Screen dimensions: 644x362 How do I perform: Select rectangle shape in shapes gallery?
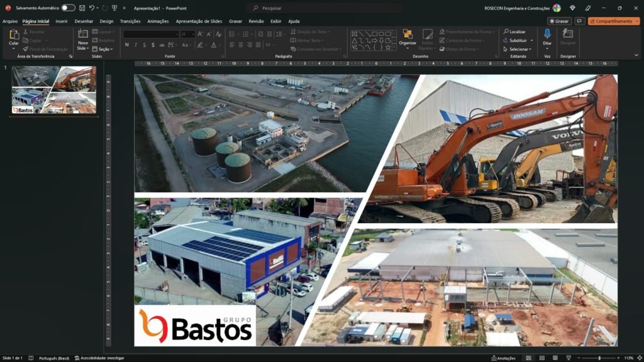pos(374,34)
